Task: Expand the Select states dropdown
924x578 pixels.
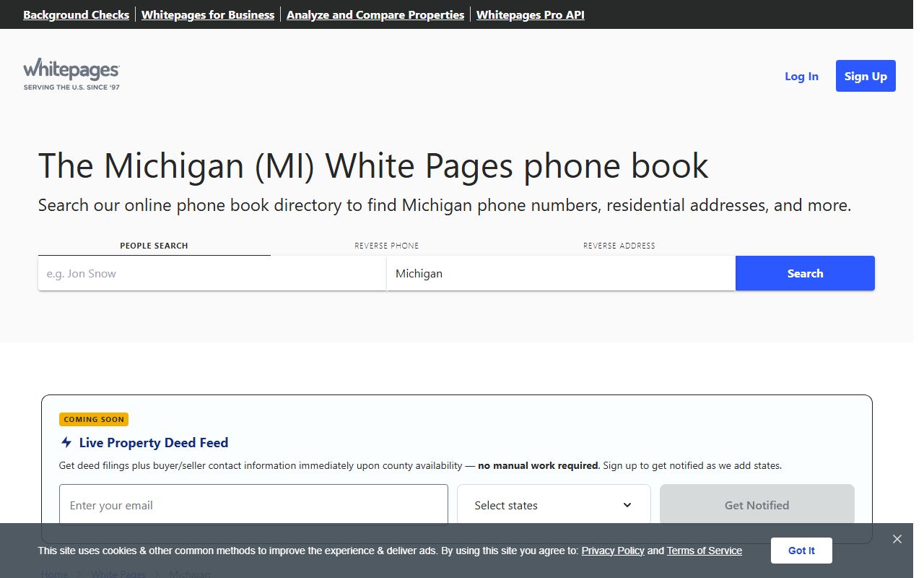Action: [554, 505]
